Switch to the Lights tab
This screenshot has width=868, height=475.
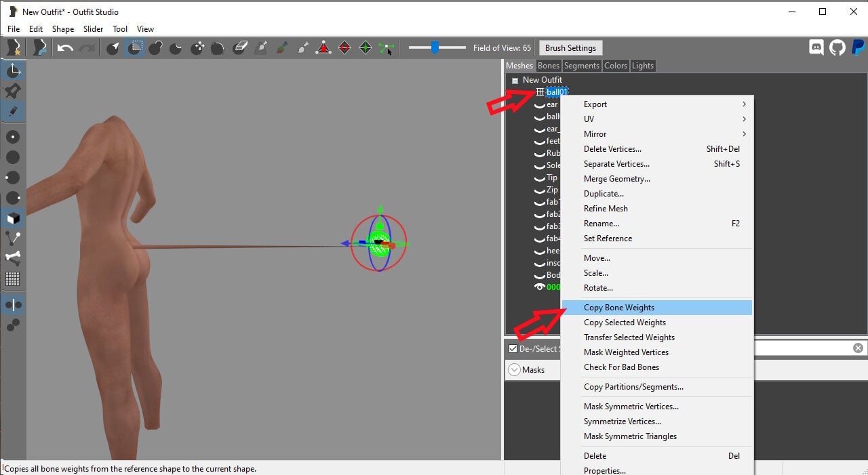pyautogui.click(x=643, y=66)
